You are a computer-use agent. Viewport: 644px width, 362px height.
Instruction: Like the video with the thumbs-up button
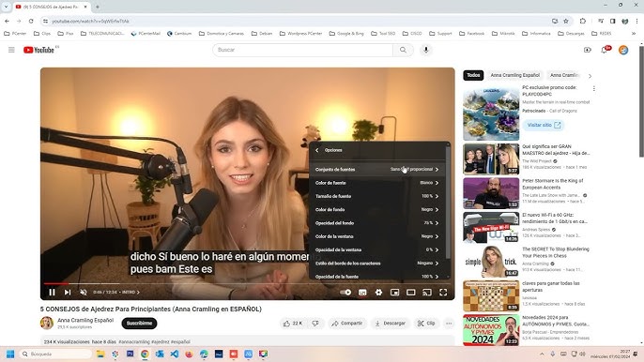point(293,324)
